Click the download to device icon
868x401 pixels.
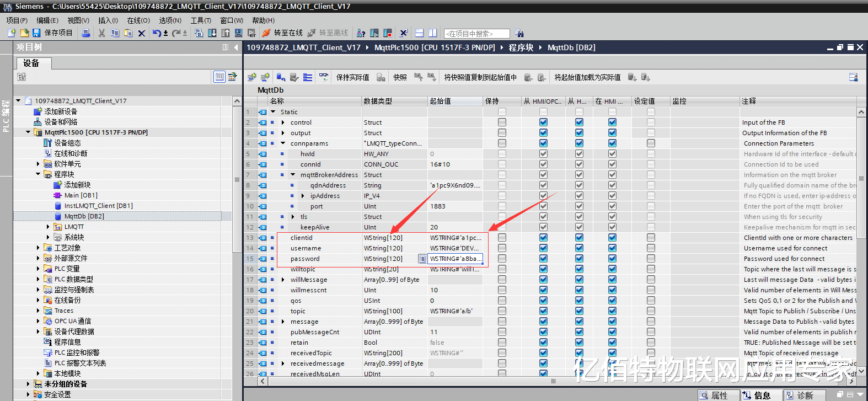click(212, 33)
